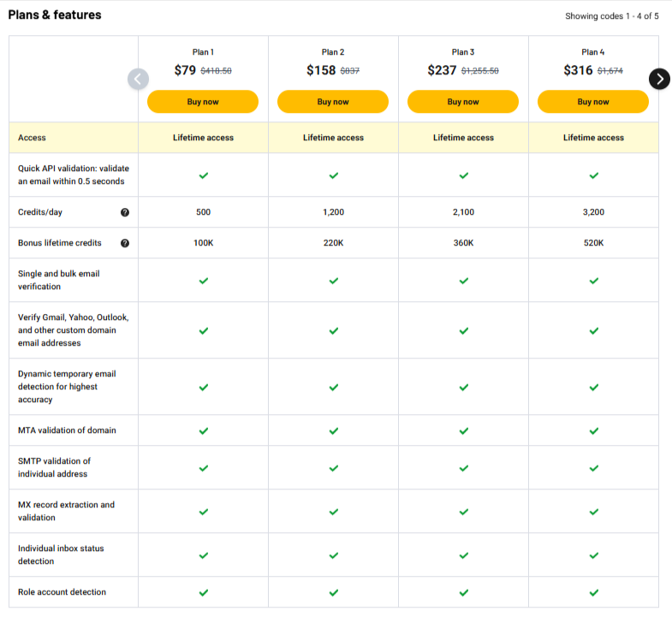Click Plan 1 checkmark for Verify Gmail, Yahoo

[x=204, y=330]
